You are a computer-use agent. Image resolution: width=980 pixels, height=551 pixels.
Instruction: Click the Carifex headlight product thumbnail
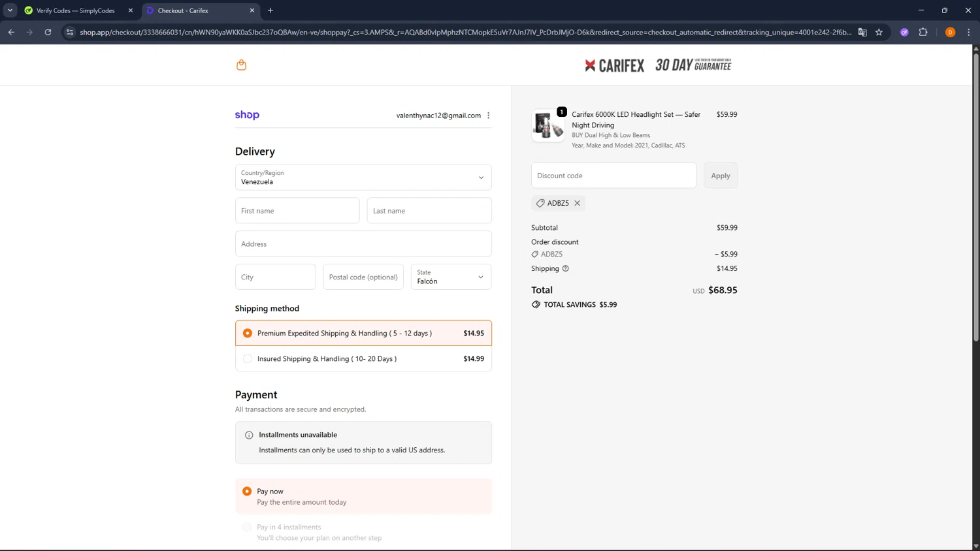[x=548, y=125]
